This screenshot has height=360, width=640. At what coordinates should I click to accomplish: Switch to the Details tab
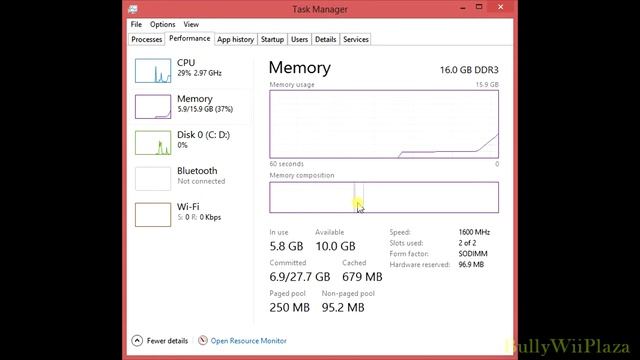click(x=325, y=40)
